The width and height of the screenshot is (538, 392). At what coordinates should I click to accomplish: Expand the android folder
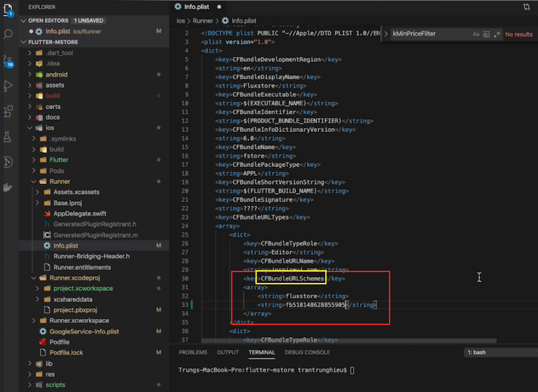(30, 74)
